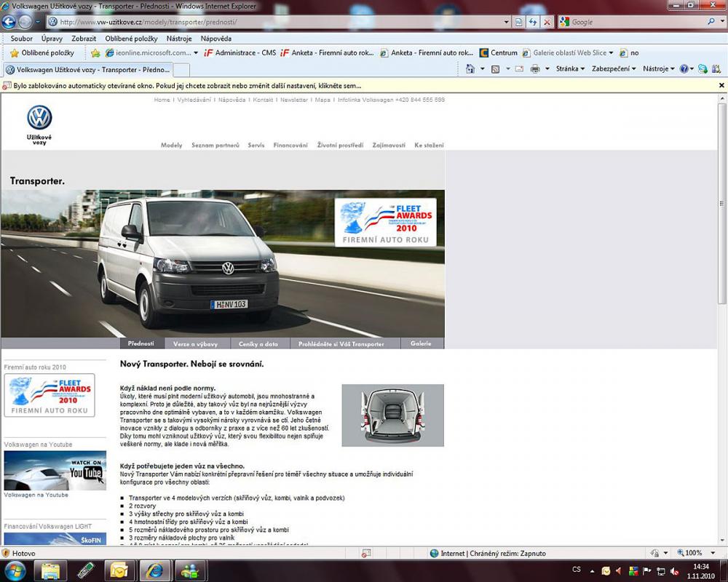Screen dimensions: 728x582
Task: Open address bar history dropdown
Action: pyautogui.click(x=507, y=22)
